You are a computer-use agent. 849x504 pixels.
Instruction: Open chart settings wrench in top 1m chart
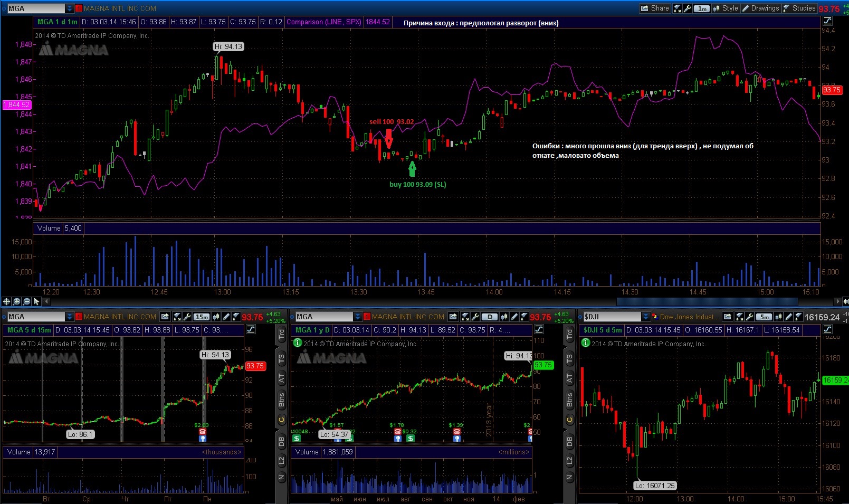click(x=687, y=8)
